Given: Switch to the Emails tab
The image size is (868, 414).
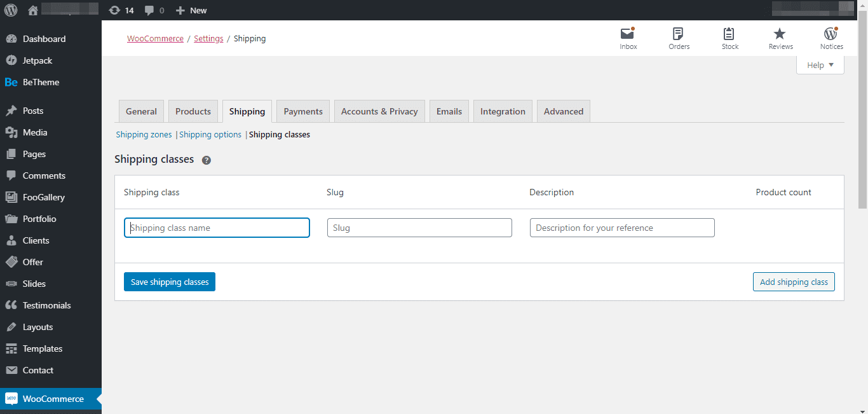Looking at the screenshot, I should [449, 111].
